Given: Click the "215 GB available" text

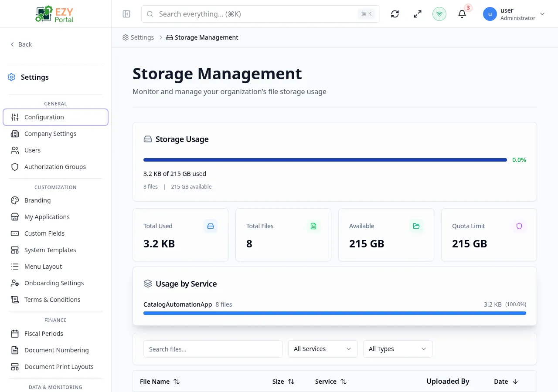Looking at the screenshot, I should [x=191, y=187].
